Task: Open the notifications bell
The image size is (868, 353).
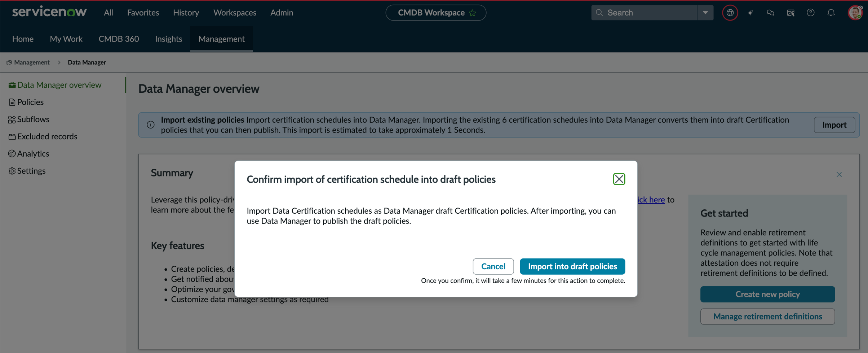Action: click(831, 13)
